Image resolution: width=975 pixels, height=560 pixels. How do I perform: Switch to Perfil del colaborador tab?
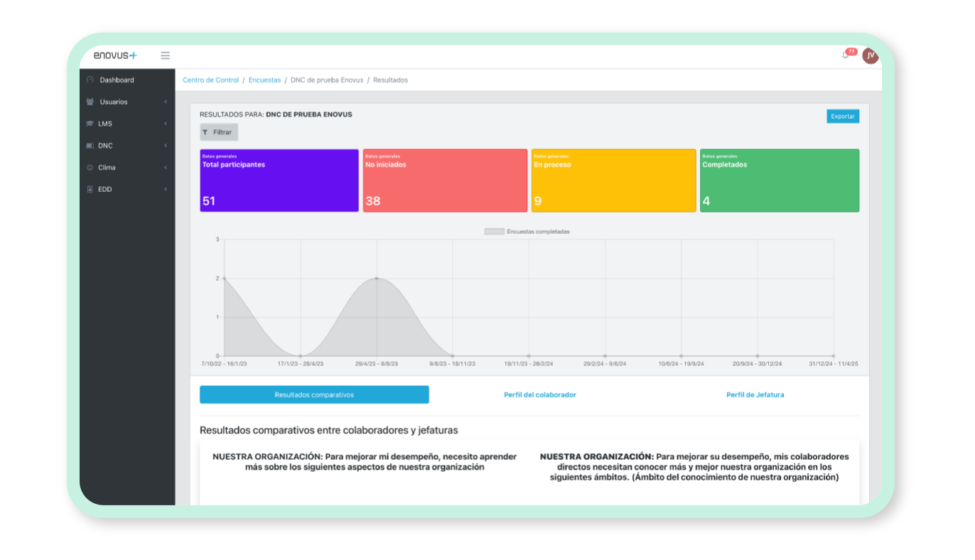tap(539, 395)
